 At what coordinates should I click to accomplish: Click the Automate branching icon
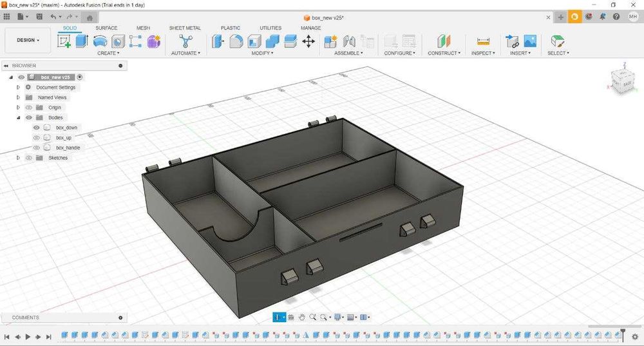click(x=185, y=41)
